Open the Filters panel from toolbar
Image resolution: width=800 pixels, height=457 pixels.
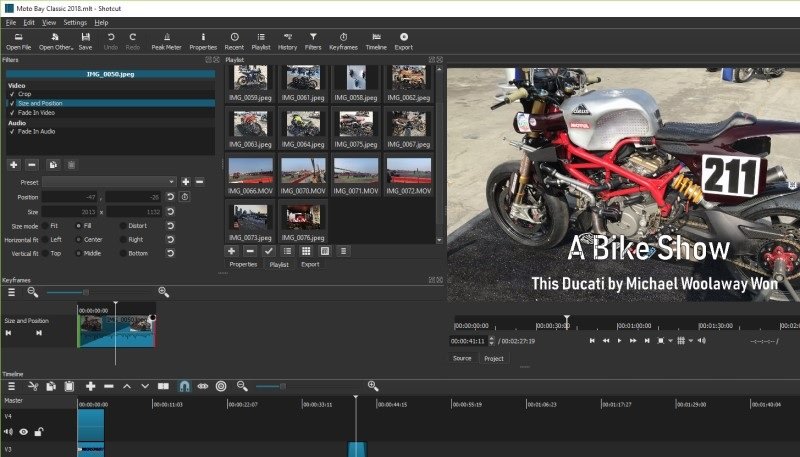(x=313, y=41)
